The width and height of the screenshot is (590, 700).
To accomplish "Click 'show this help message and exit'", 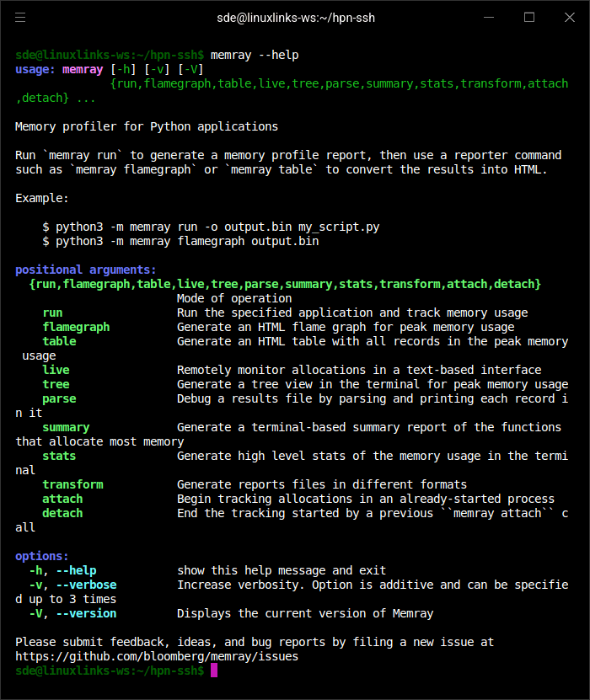I will (282, 570).
